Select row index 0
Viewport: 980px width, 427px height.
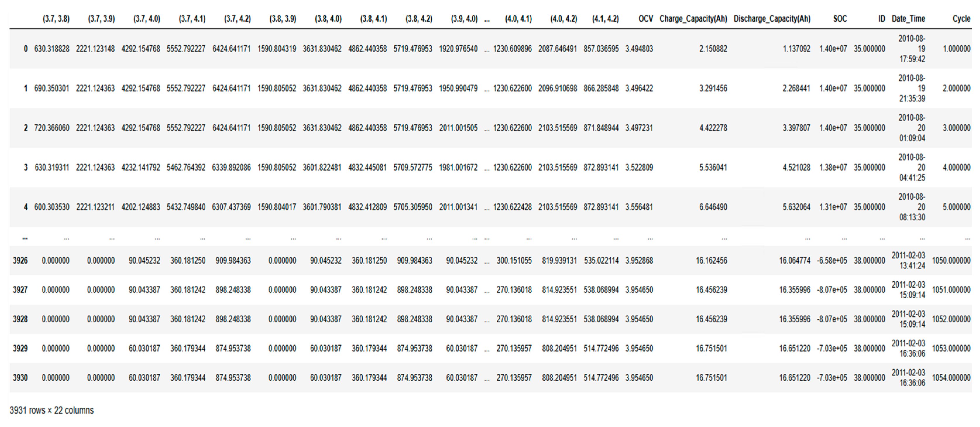click(25, 49)
